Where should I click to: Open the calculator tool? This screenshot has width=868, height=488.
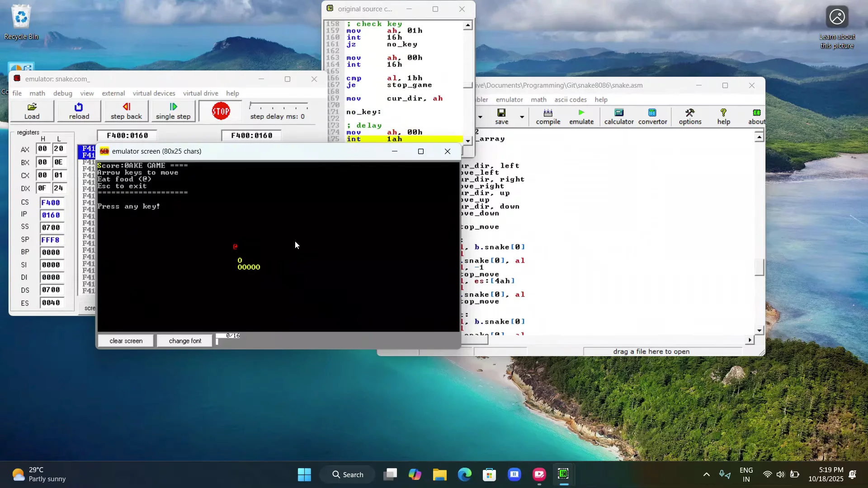point(619,116)
